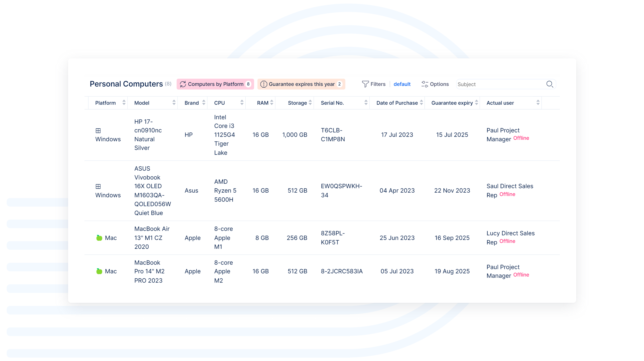The height and width of the screenshot is (361, 644).
Task: Click the default filter link
Action: coord(402,84)
